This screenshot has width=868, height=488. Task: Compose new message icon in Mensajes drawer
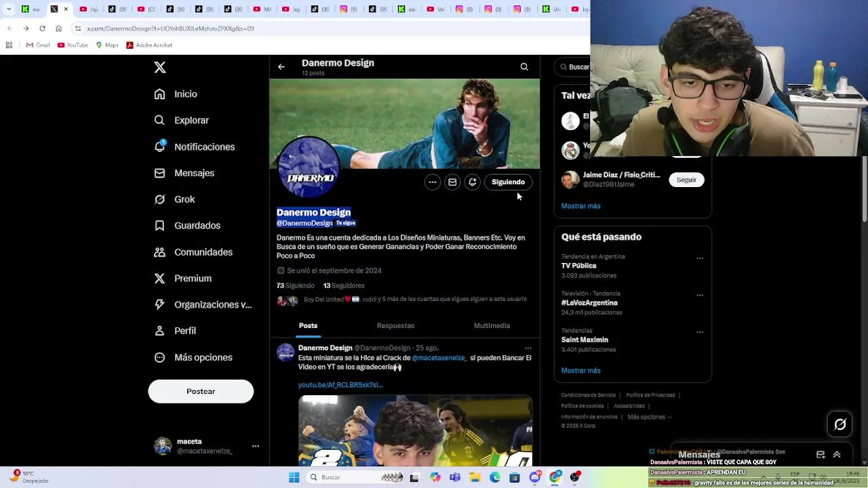(x=821, y=455)
